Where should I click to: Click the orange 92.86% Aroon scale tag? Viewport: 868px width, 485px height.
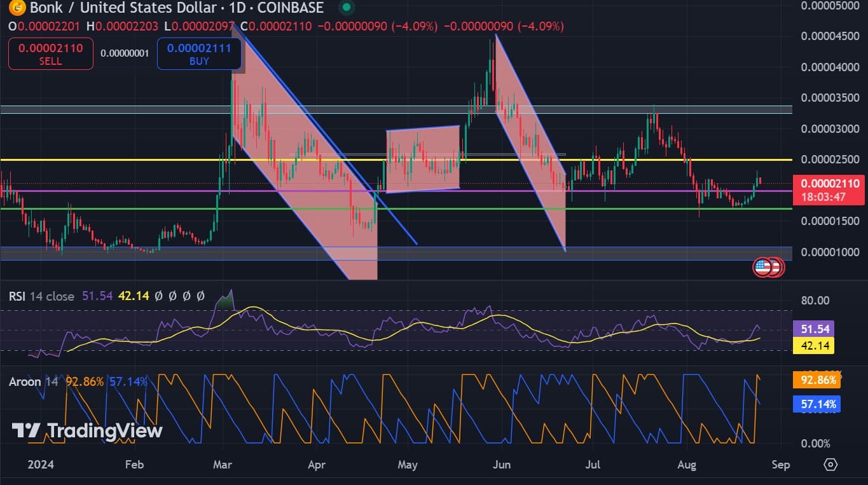[x=816, y=381]
